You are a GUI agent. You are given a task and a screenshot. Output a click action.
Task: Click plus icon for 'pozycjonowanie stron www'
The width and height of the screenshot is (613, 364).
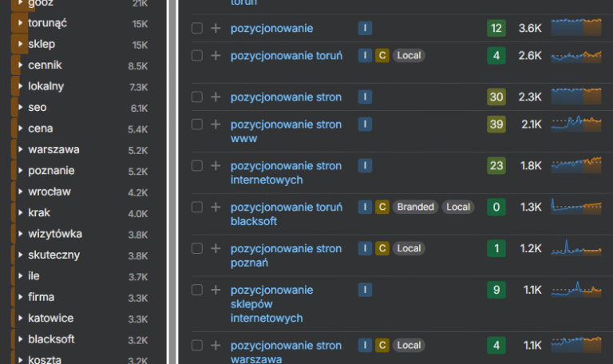point(216,125)
